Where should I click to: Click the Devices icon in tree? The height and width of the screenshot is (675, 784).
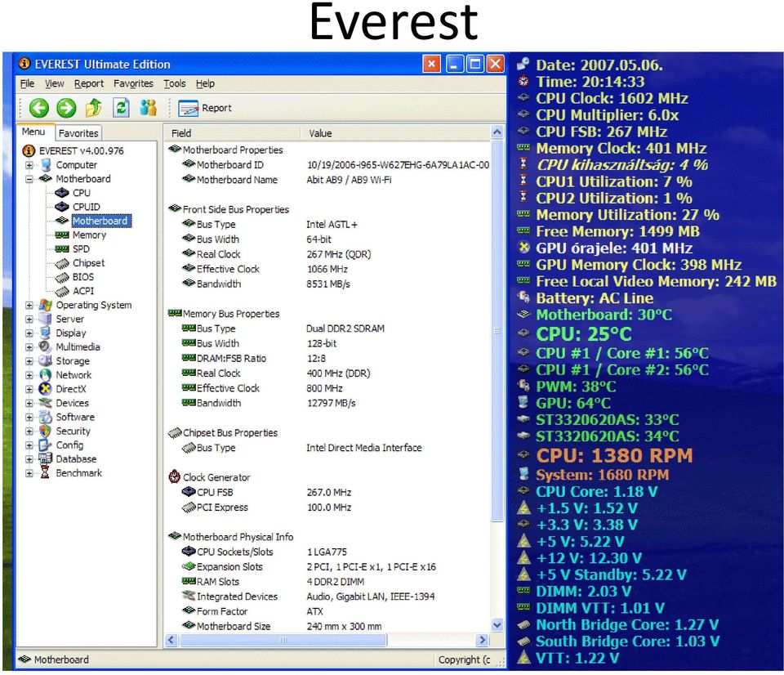pyautogui.click(x=46, y=403)
